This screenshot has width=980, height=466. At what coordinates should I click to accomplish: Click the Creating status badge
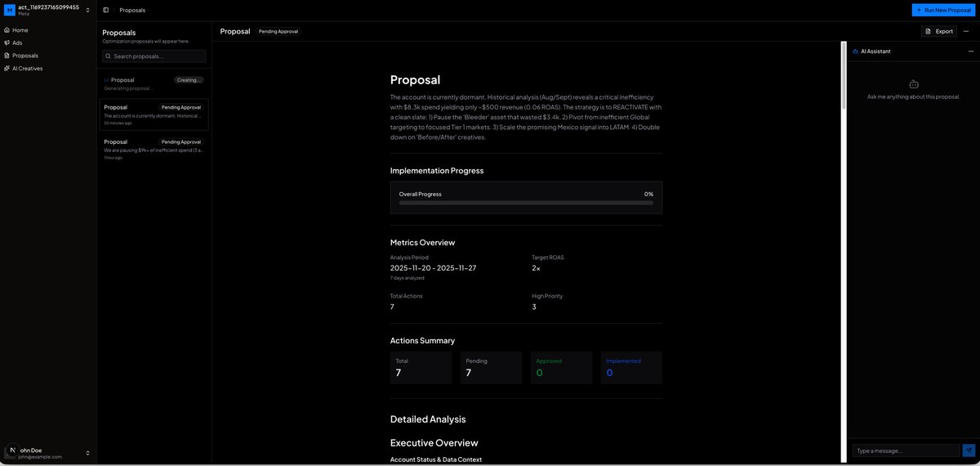(189, 80)
